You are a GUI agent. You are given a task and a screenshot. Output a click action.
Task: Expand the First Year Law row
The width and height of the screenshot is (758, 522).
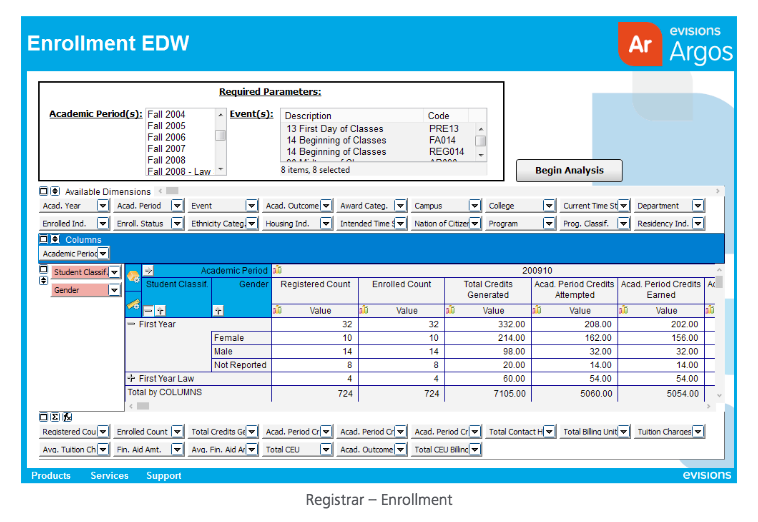coord(131,378)
